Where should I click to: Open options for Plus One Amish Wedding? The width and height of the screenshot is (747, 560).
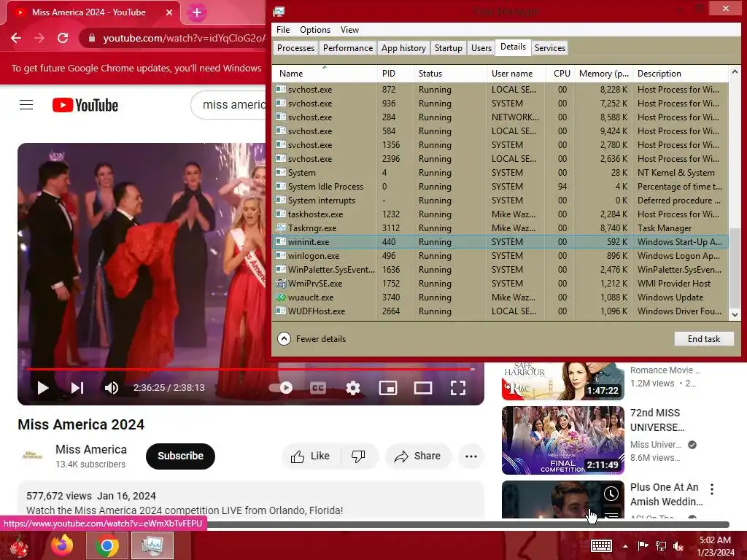coord(712,489)
